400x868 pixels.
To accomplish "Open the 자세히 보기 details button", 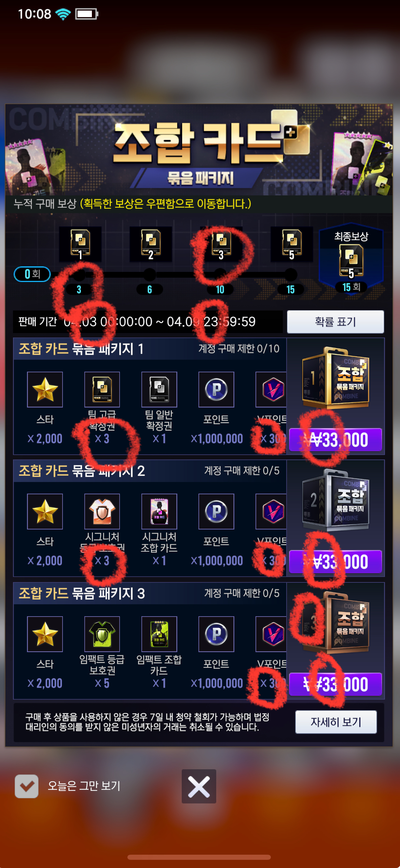I will point(336,722).
